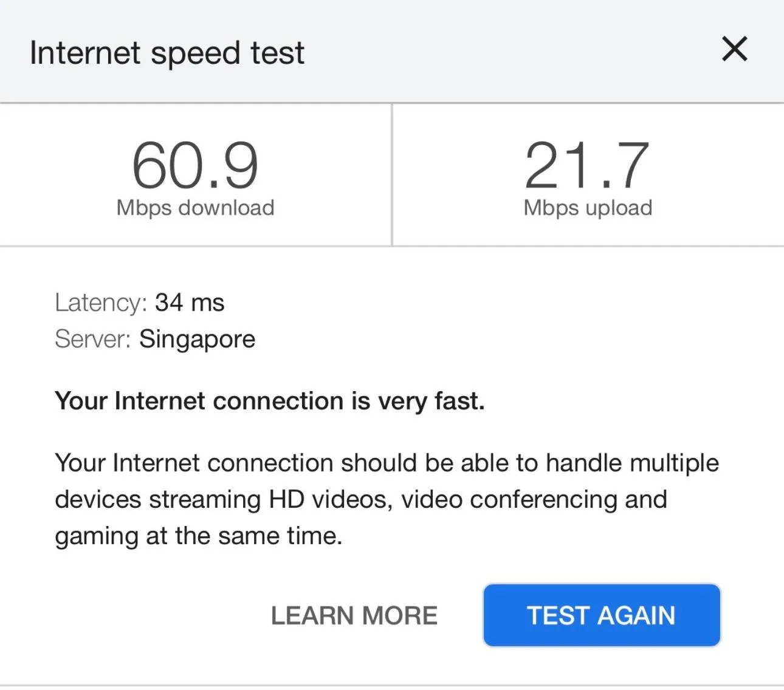Screen dimensions: 784x690
Task: Click the "Server:" label text
Action: [x=92, y=339]
